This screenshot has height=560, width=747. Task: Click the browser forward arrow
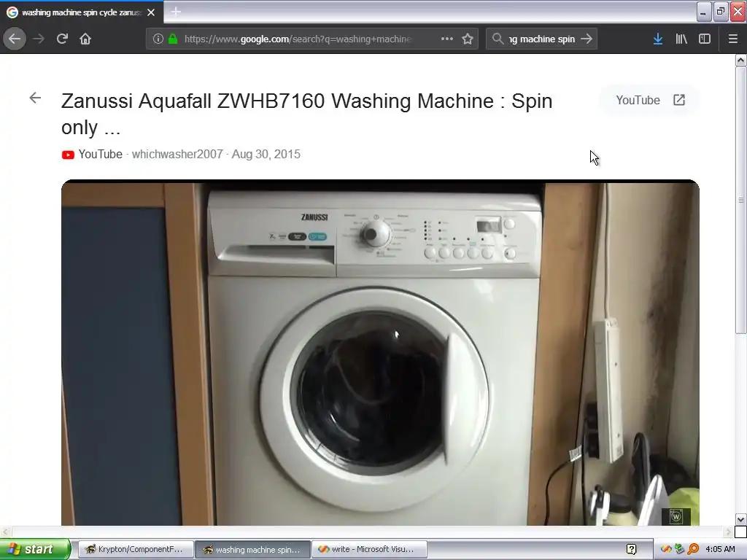click(x=39, y=39)
